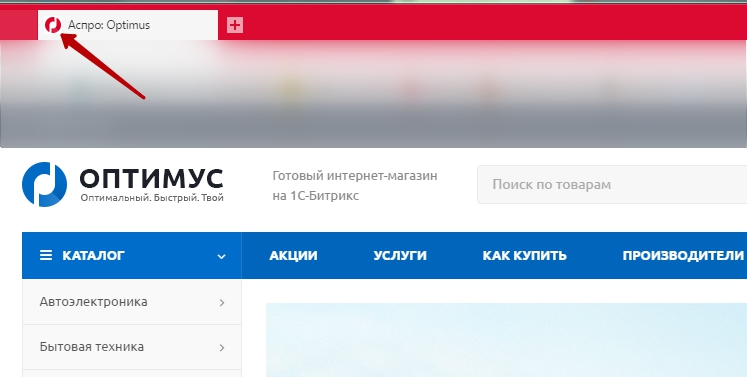Open the УСЛУГИ menu item
This screenshot has height=377, width=747.
click(400, 255)
